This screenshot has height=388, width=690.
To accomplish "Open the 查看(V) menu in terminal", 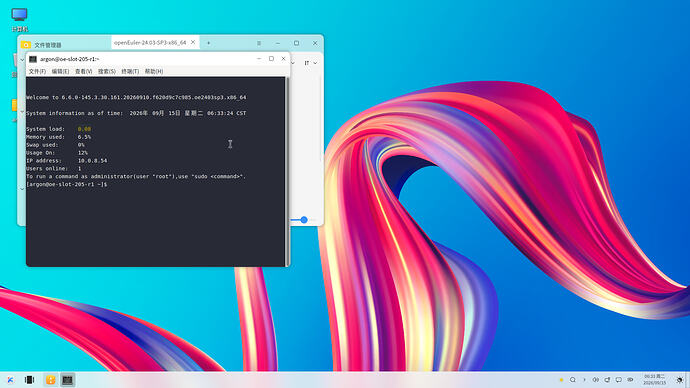I will coord(84,71).
